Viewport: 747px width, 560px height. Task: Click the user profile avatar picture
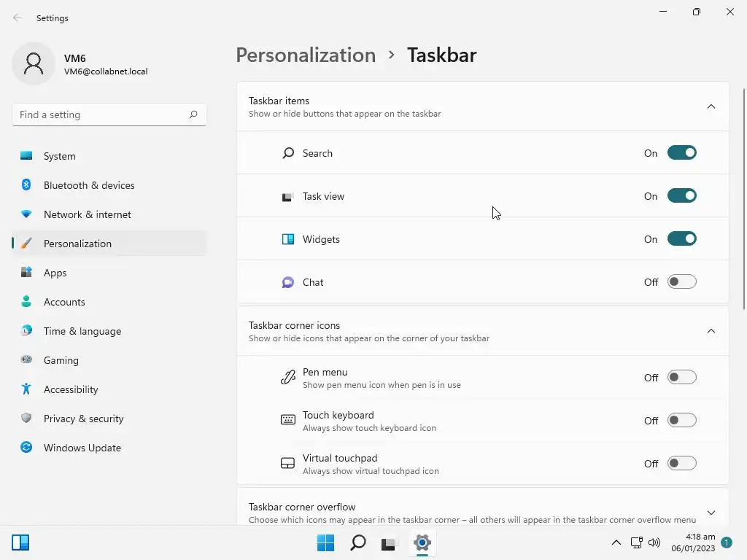point(34,63)
